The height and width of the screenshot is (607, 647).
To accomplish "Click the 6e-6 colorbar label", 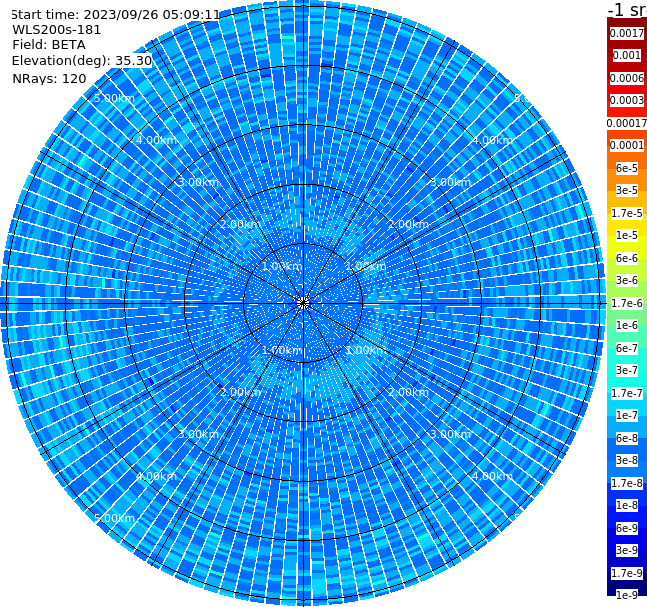I will [x=627, y=258].
